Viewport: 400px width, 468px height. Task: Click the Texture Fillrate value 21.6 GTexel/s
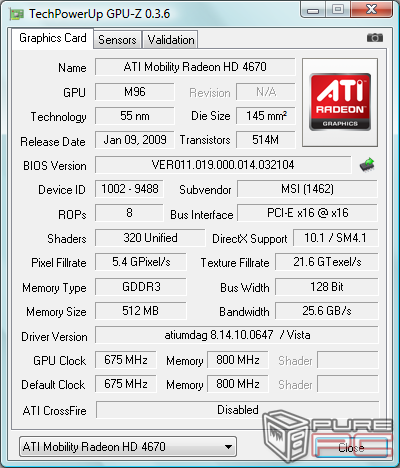(327, 262)
